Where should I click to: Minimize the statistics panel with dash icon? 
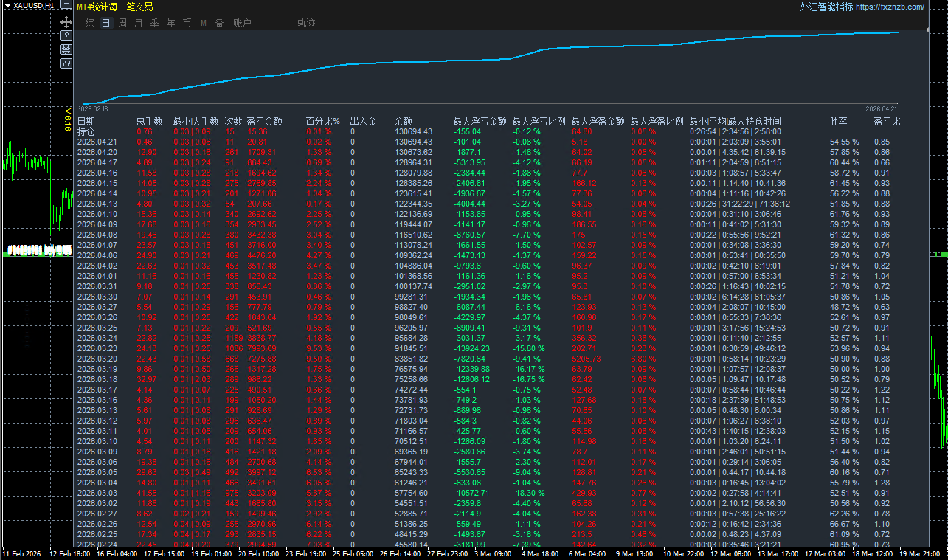[x=66, y=6]
